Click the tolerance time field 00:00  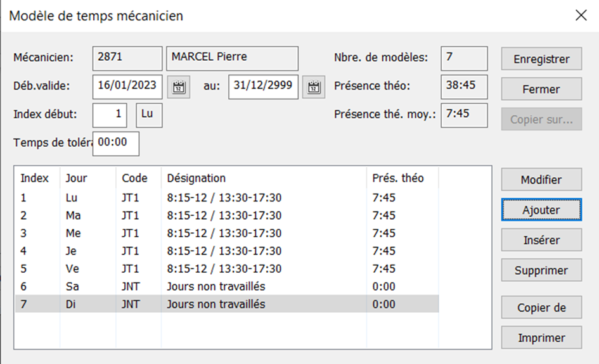pos(116,144)
